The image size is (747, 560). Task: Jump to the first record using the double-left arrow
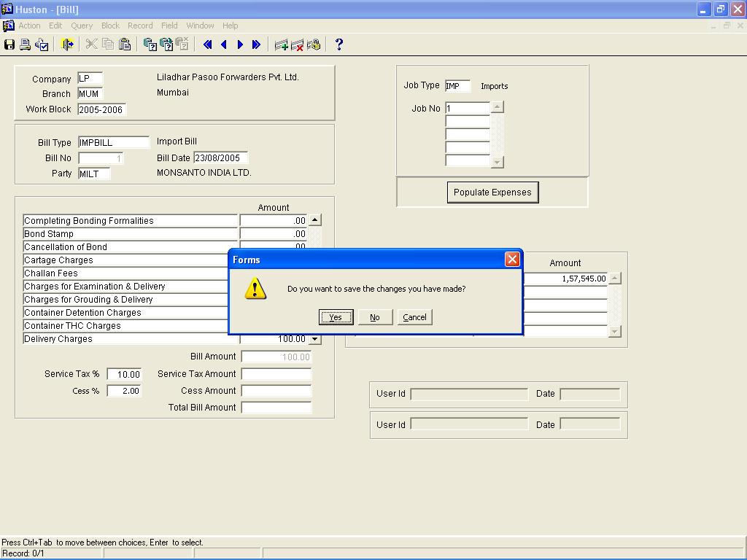[208, 44]
